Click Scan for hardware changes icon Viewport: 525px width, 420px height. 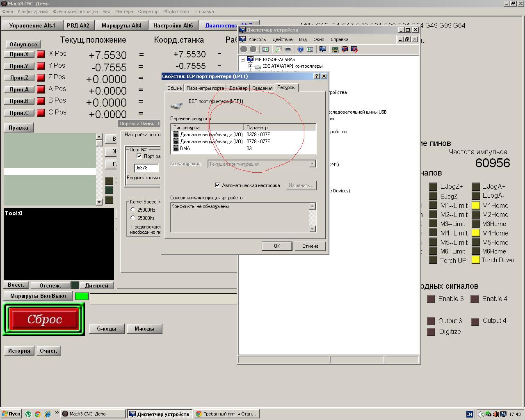tap(322, 49)
